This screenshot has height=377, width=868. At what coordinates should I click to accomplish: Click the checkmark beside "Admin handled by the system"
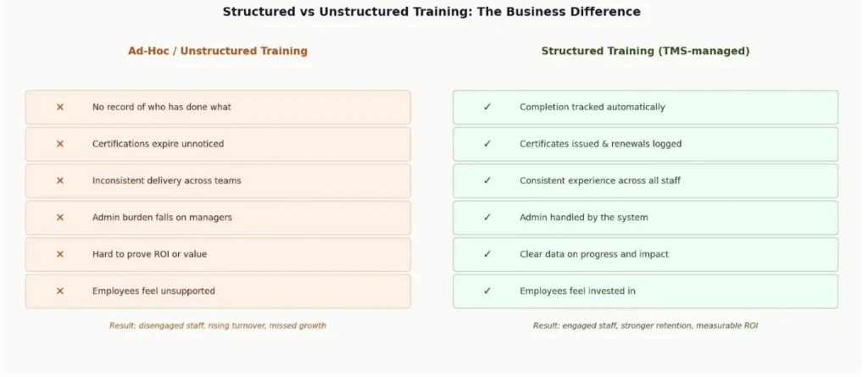click(487, 218)
